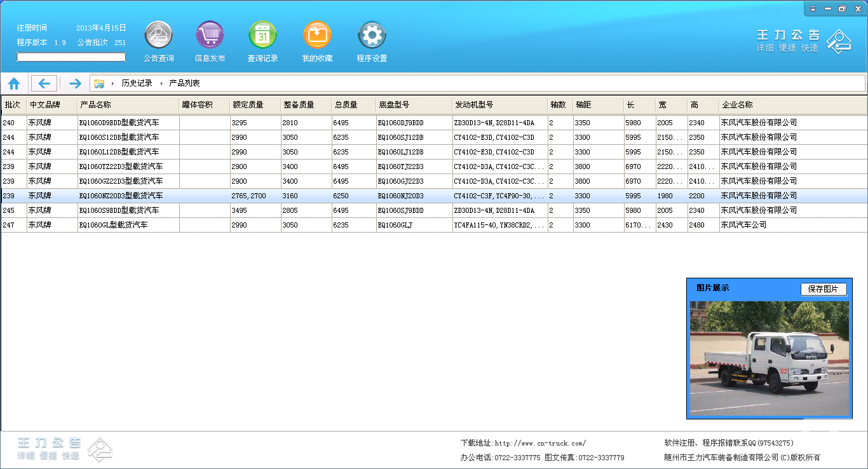Click the registration progress bar
Image resolution: width=868 pixels, height=469 pixels.
point(71,57)
